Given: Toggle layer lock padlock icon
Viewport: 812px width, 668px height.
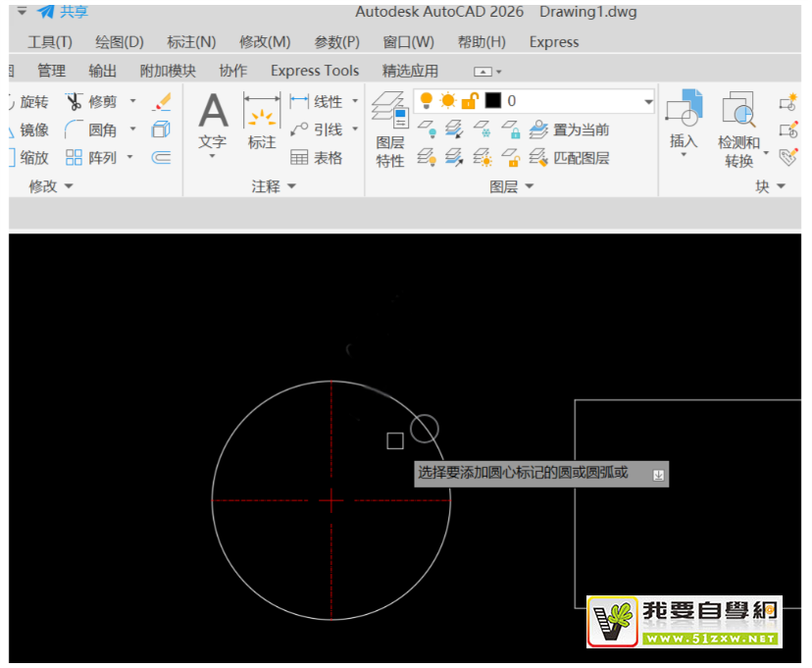Looking at the screenshot, I should pos(470,101).
